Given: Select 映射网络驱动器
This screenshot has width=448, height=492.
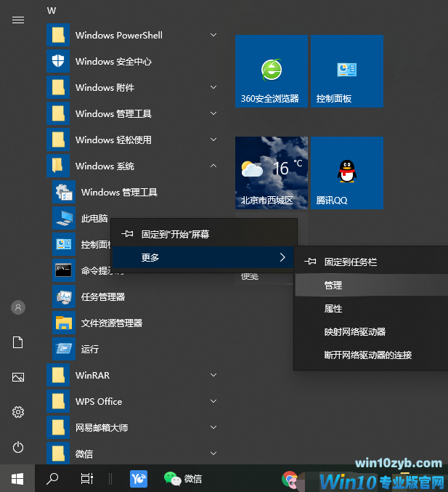Looking at the screenshot, I should tap(372, 331).
